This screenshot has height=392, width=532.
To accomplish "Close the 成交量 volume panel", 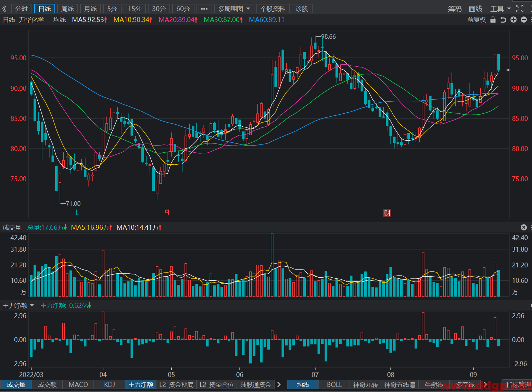I will (x=524, y=227).
